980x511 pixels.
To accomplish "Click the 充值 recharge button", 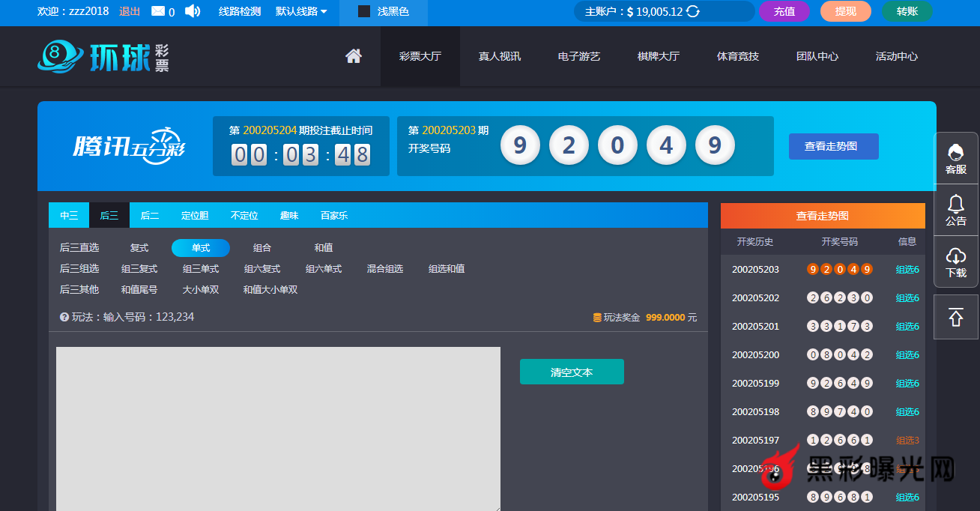I will coord(784,11).
